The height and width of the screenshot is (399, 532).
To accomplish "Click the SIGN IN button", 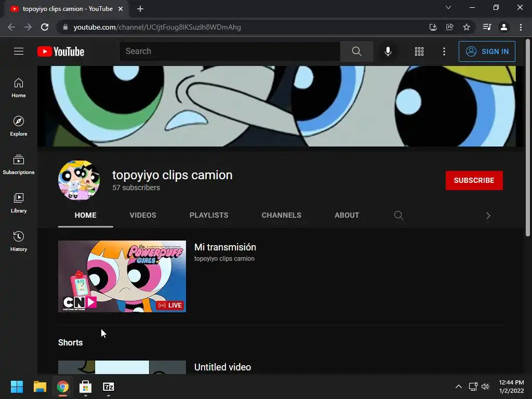I will pyautogui.click(x=487, y=51).
